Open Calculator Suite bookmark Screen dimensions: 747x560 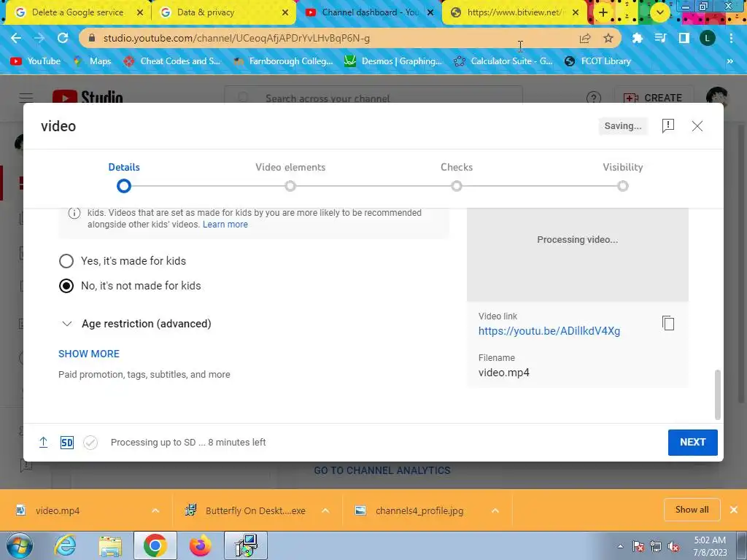tap(503, 61)
